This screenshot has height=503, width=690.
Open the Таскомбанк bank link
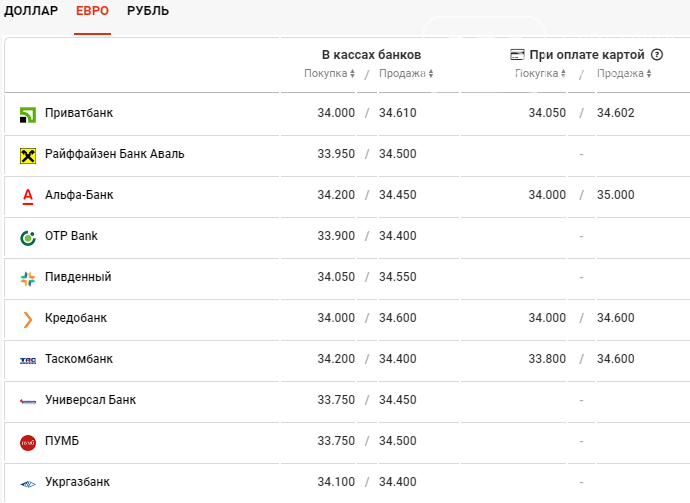pyautogui.click(x=79, y=359)
